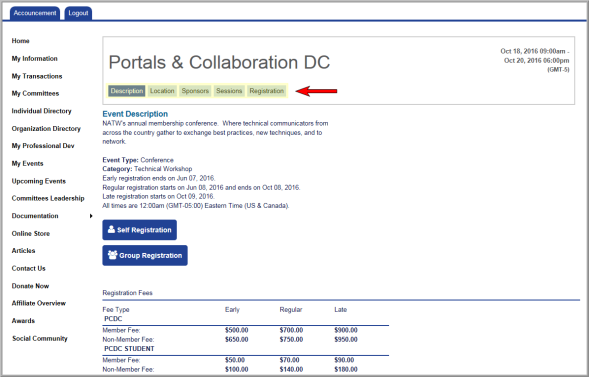View the Sessions event tab
This screenshot has height=377, width=589.
229,91
